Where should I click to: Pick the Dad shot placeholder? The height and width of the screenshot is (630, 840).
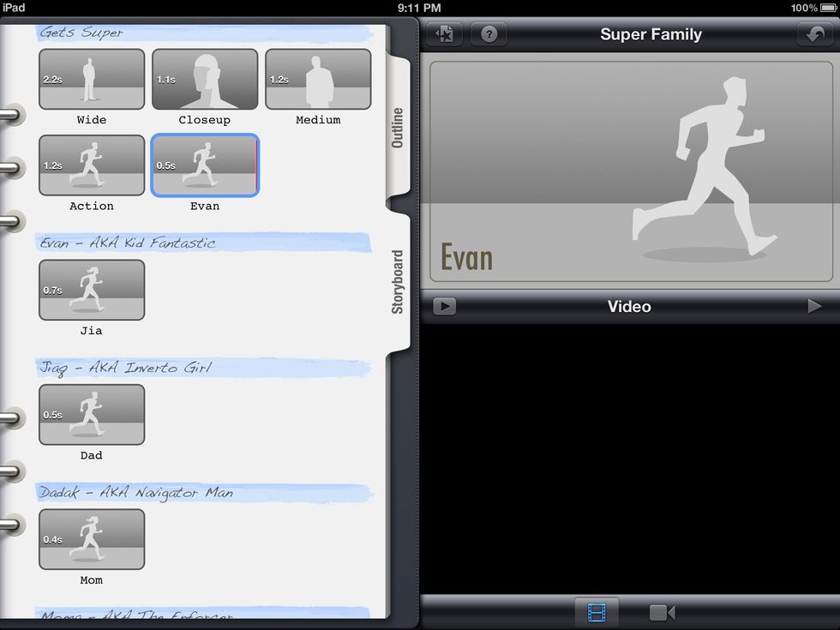[x=92, y=415]
